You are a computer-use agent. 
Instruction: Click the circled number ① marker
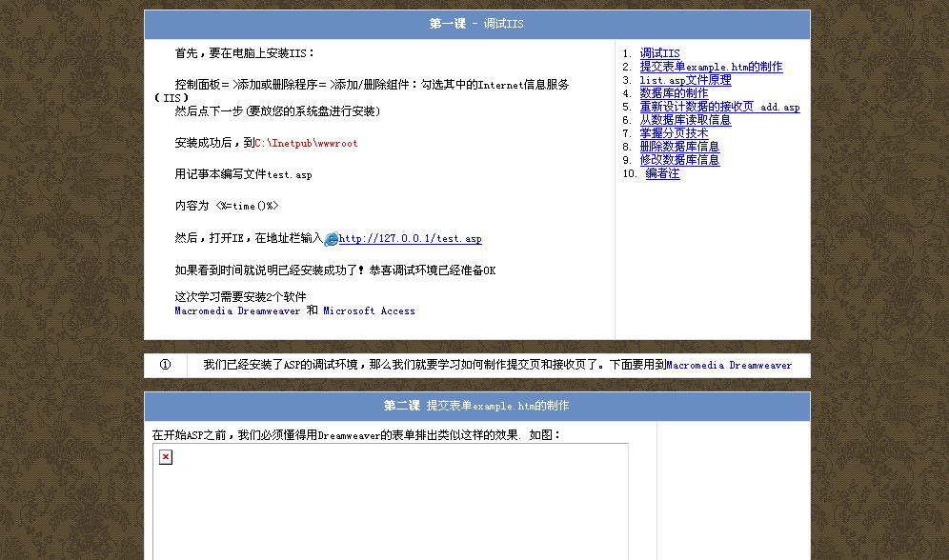click(x=165, y=365)
